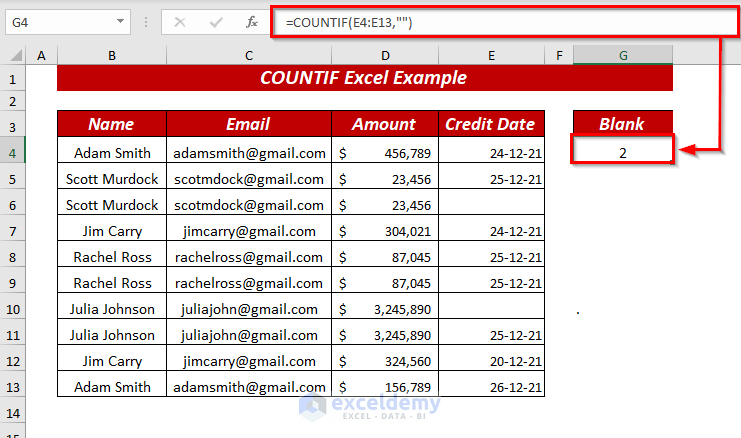Select column C header
The width and height of the screenshot is (741, 438).
tap(249, 56)
